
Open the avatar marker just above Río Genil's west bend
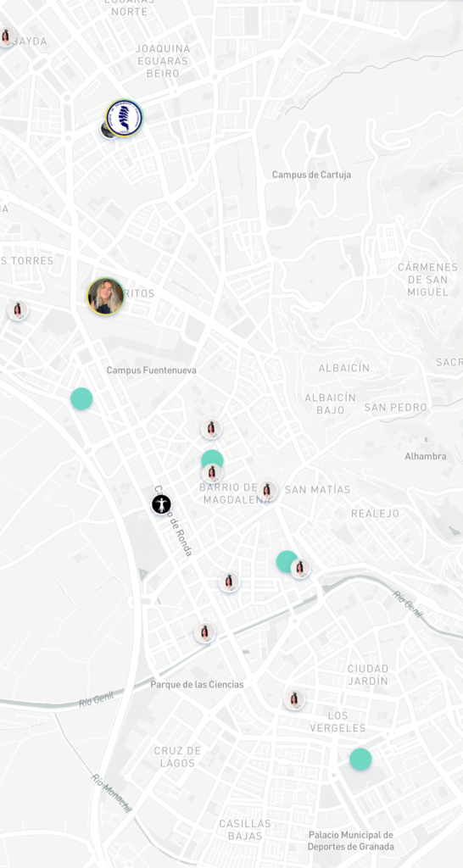click(205, 632)
